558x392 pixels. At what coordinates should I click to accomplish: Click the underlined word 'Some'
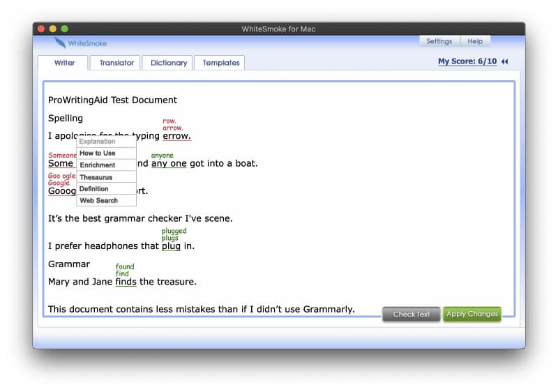pos(61,163)
